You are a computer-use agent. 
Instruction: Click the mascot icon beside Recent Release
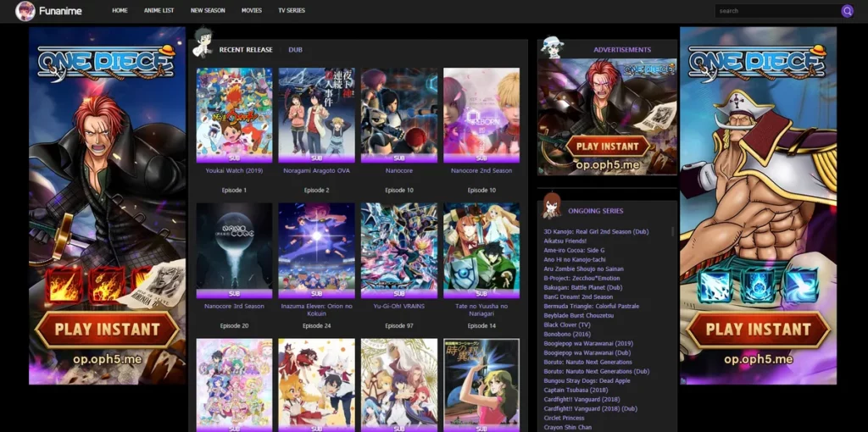pyautogui.click(x=203, y=42)
